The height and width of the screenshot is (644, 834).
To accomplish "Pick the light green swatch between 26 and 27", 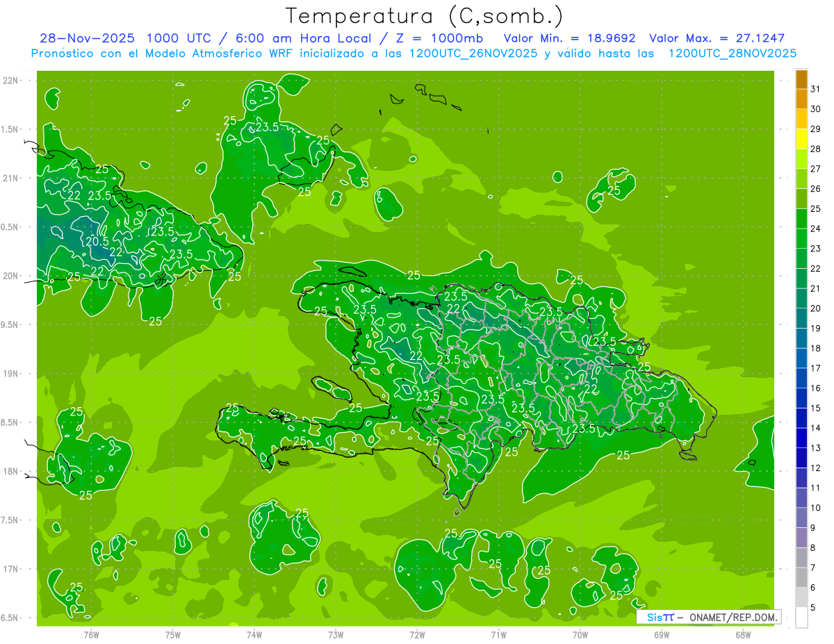I will click(801, 179).
